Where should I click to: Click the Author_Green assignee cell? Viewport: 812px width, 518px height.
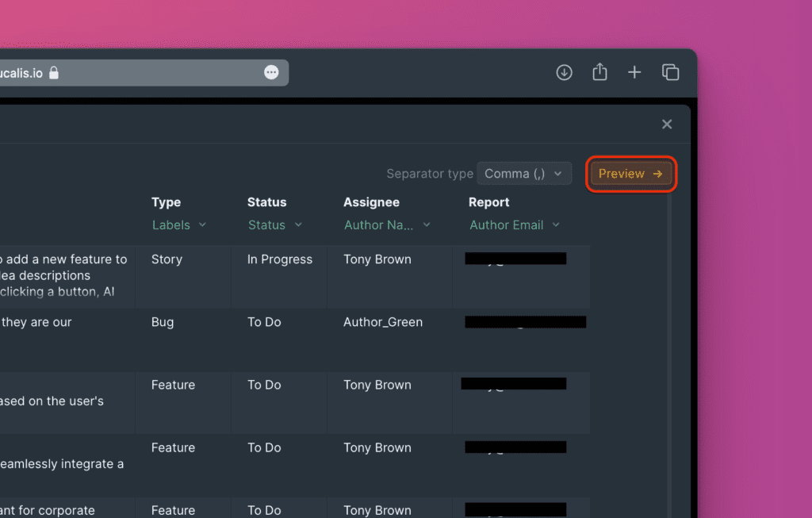(x=383, y=322)
